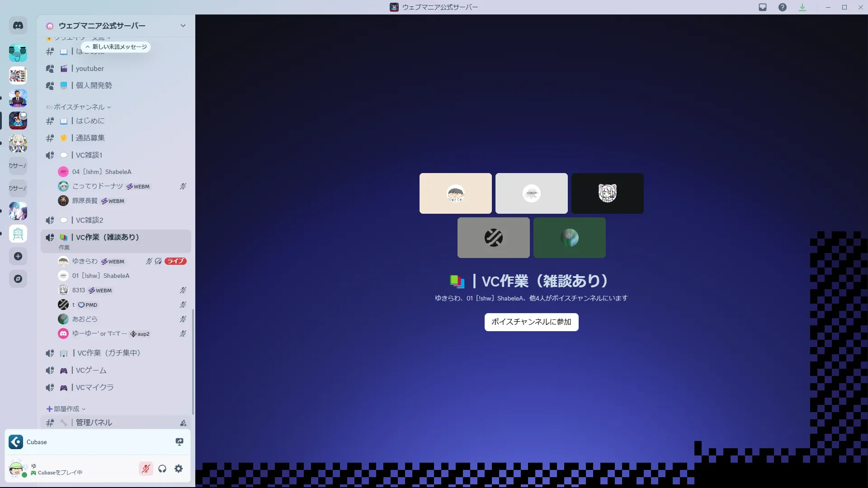Viewport: 868px width, 488px height.
Task: Open the youtuber channel
Action: click(x=90, y=69)
